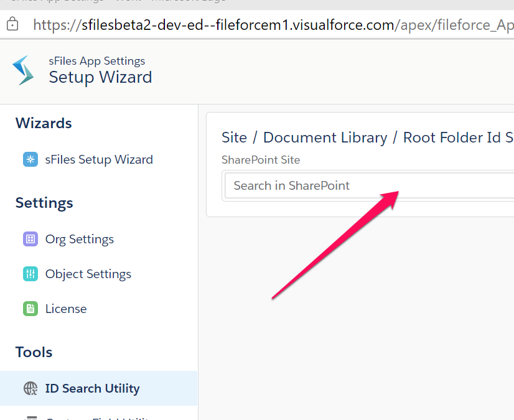This screenshot has height=420, width=514.
Task: Open License via its green document icon
Action: click(30, 309)
